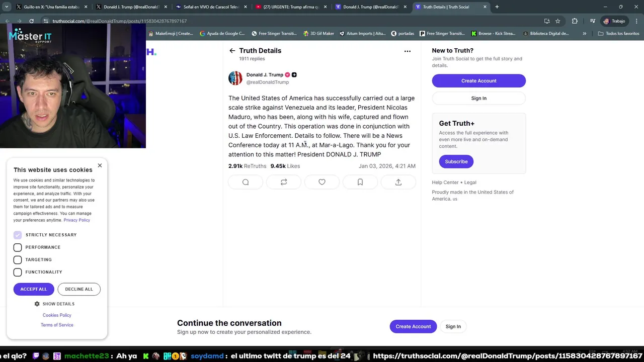This screenshot has width=644, height=362.
Task: Open Terms of Service link
Action: [x=57, y=325]
